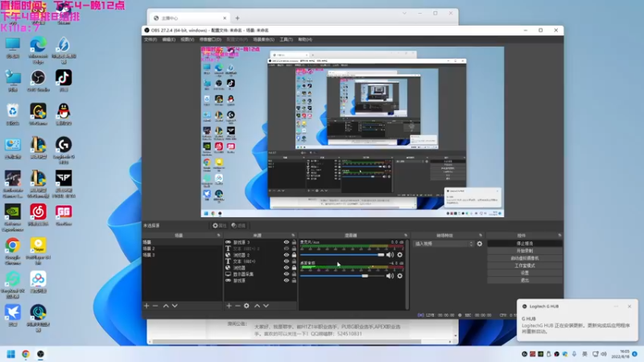This screenshot has width=644, height=362.
Task: Add a new scene with plus icon
Action: click(147, 306)
